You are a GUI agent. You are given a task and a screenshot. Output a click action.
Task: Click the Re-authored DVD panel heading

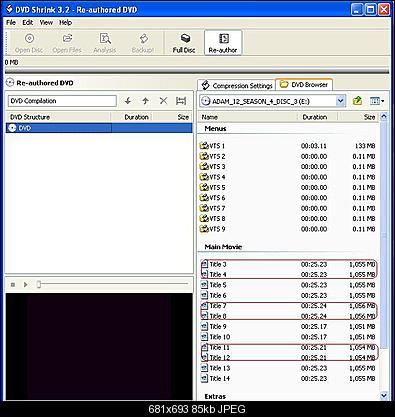tap(45, 83)
